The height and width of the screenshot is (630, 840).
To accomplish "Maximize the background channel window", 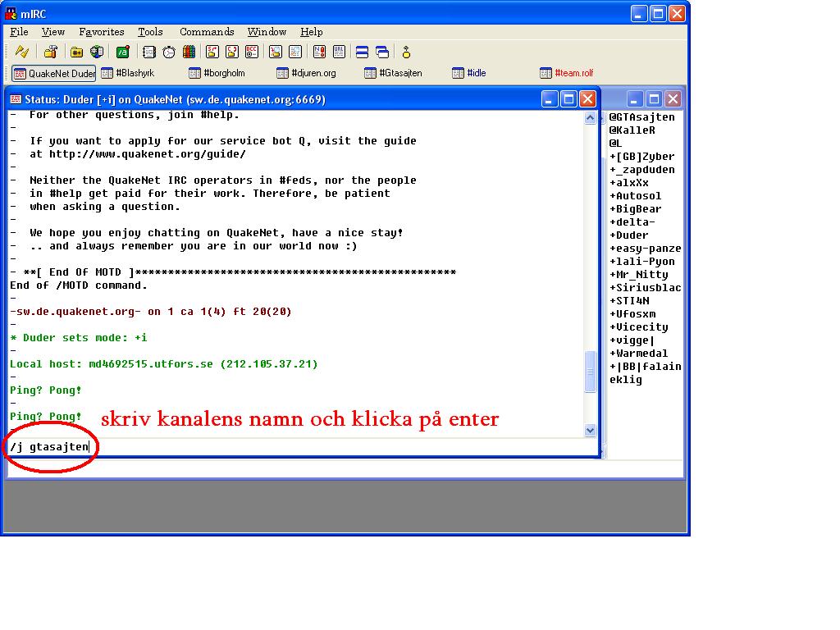I will click(654, 99).
